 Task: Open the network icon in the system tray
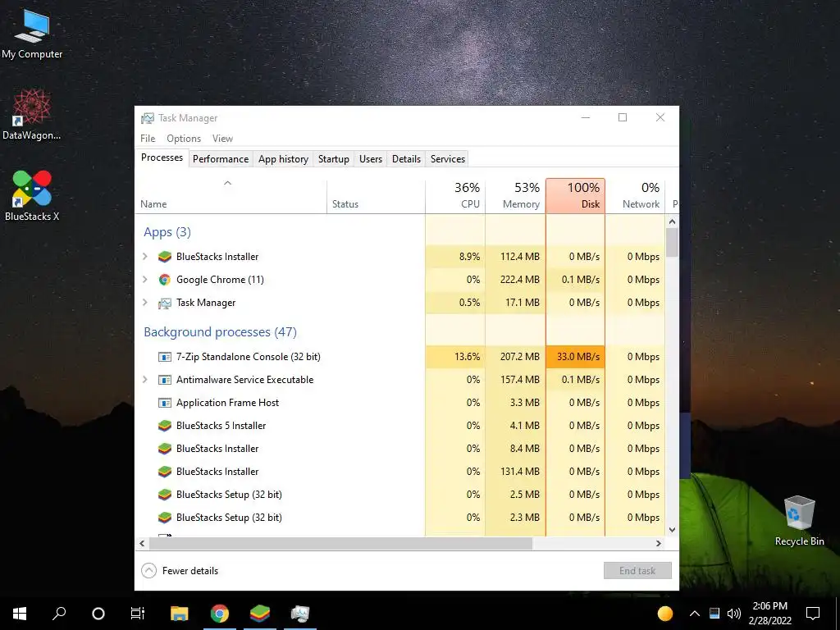tap(714, 614)
